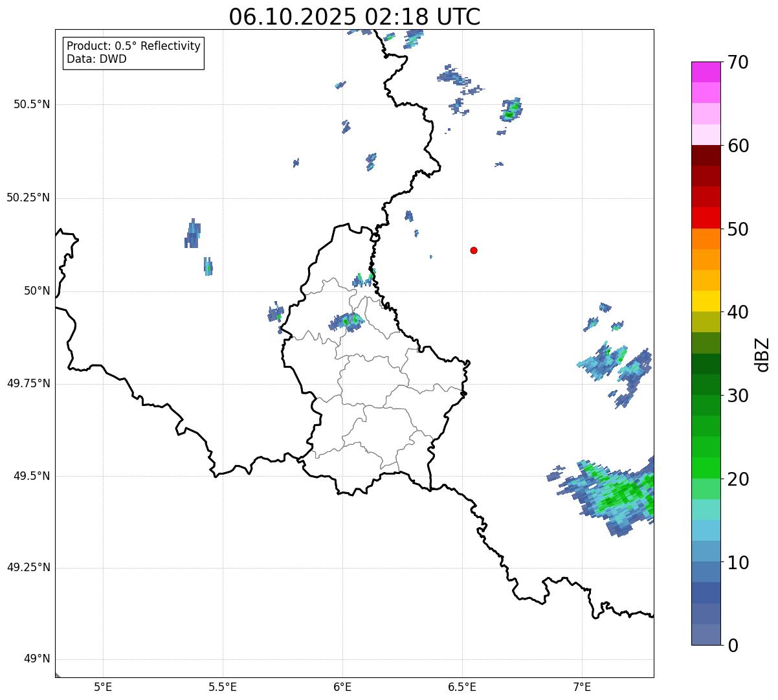Click the red location marker dot
Image resolution: width=778 pixels, height=700 pixels.
pyautogui.click(x=474, y=250)
